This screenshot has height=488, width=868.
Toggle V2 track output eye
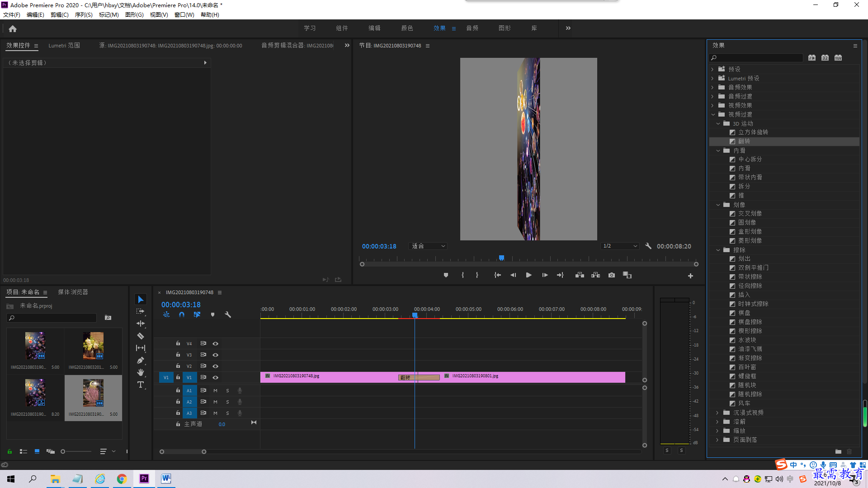[x=216, y=366]
